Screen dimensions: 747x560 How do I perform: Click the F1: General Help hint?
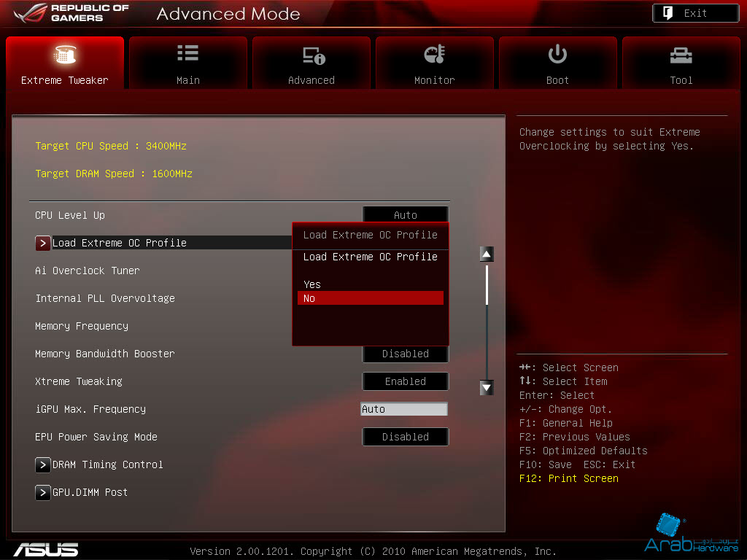pyautogui.click(x=566, y=423)
